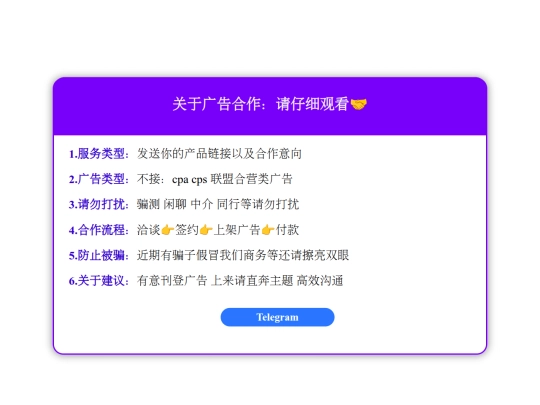Click the label 5.防止被骗

(98, 255)
